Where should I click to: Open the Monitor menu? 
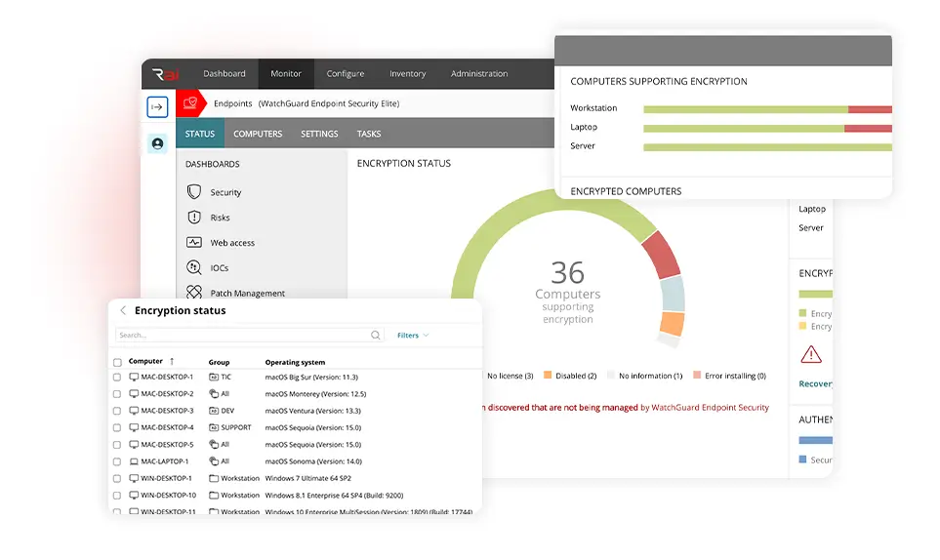pos(286,74)
